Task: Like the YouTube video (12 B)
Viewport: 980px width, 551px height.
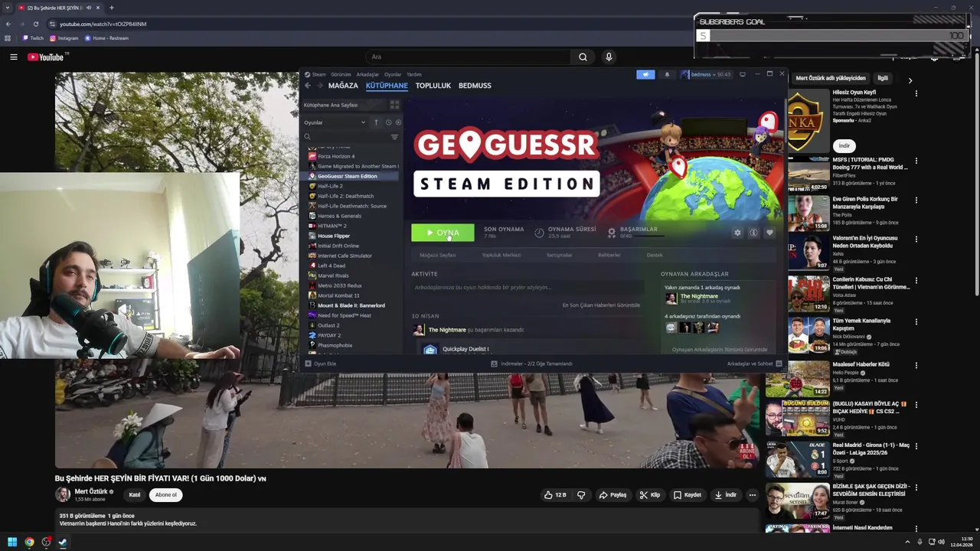Action: (x=555, y=495)
